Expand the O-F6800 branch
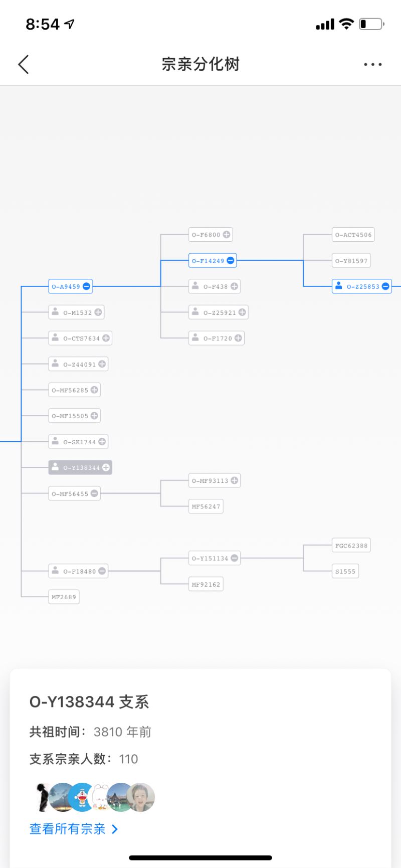Image resolution: width=401 pixels, height=868 pixels. 227,235
